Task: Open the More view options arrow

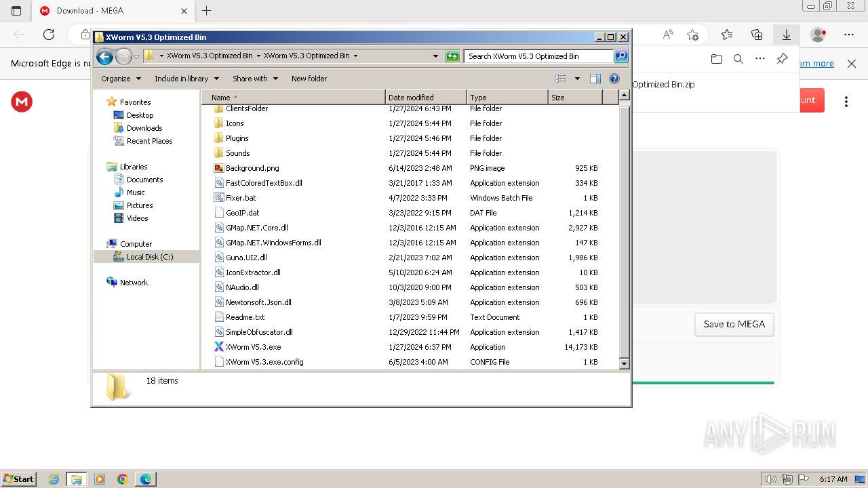Action: 577,79
